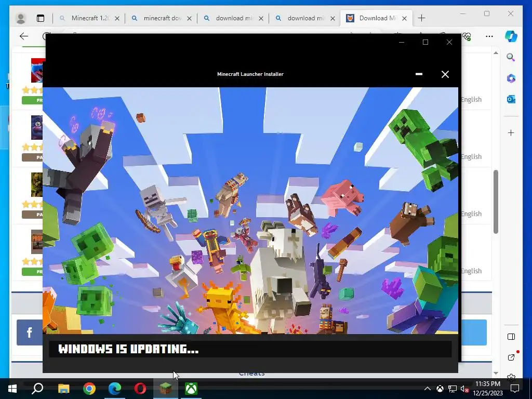Switch to the "minecraft dow" tab

coord(163,18)
